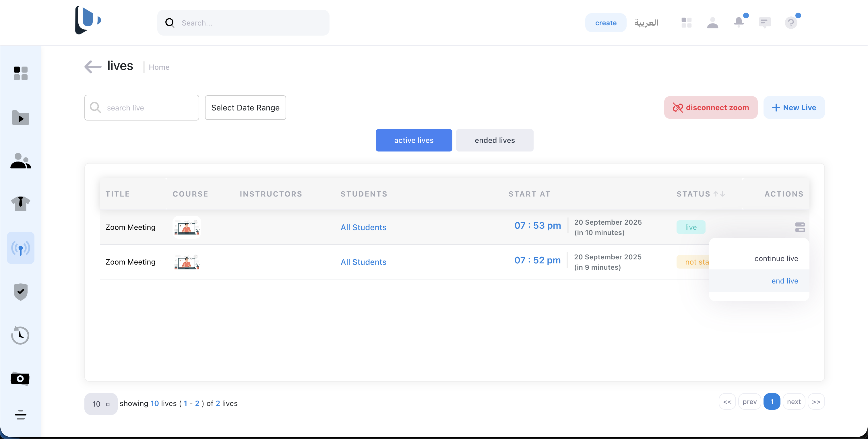Open All Students link for 07:52 pm meeting
The image size is (868, 439).
pos(363,262)
